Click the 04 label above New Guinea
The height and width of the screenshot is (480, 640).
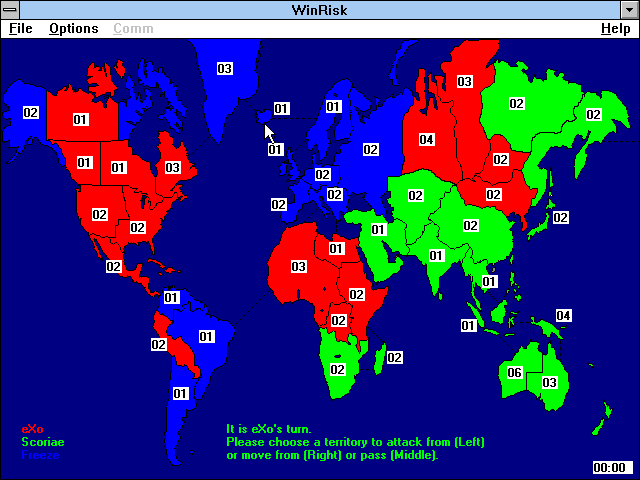click(563, 316)
